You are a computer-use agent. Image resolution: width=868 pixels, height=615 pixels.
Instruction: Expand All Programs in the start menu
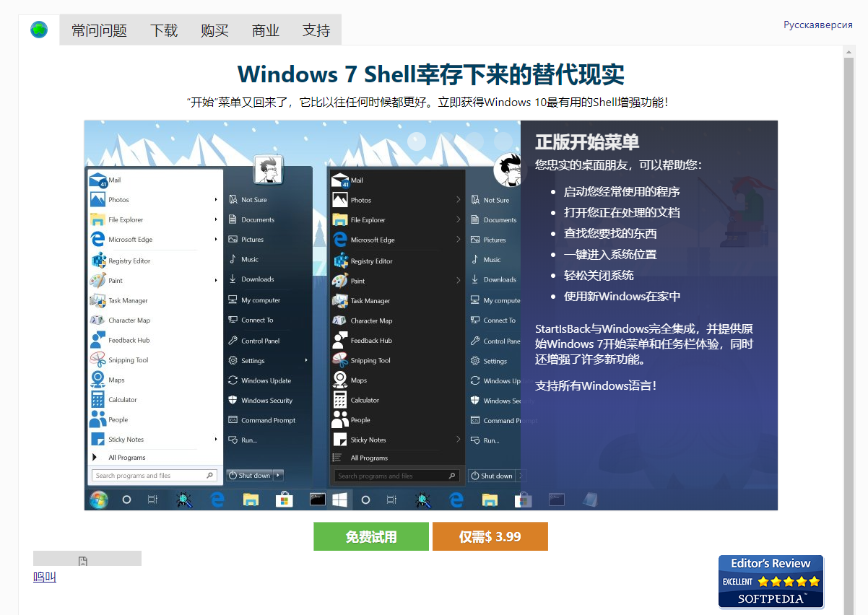click(127, 457)
